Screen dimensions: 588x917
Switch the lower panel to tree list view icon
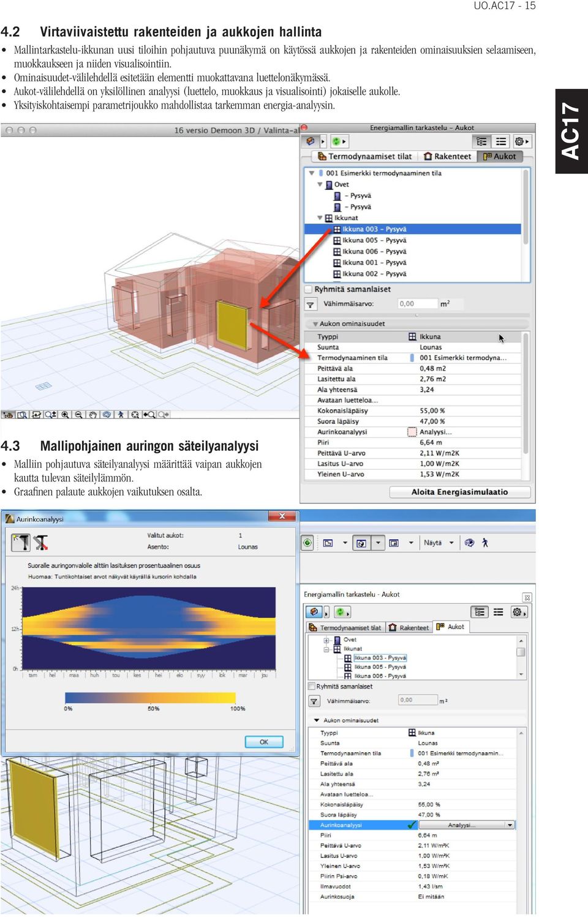(x=480, y=612)
